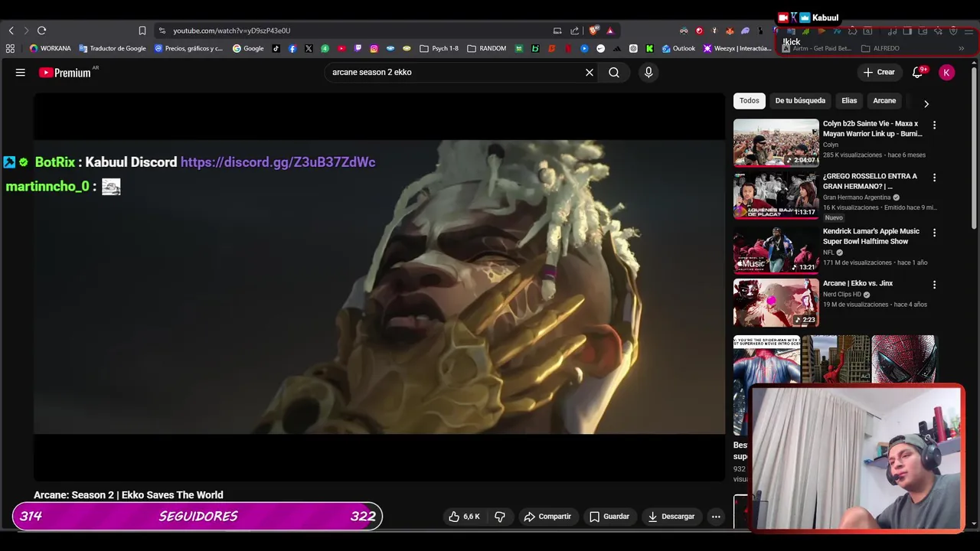Open options for Colyn b2b Sainte Vie video
Viewport: 980px width, 551px height.
point(934,125)
